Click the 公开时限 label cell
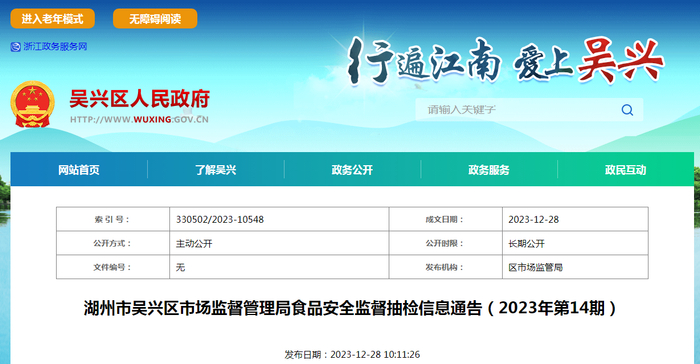700x364 pixels. [446, 243]
